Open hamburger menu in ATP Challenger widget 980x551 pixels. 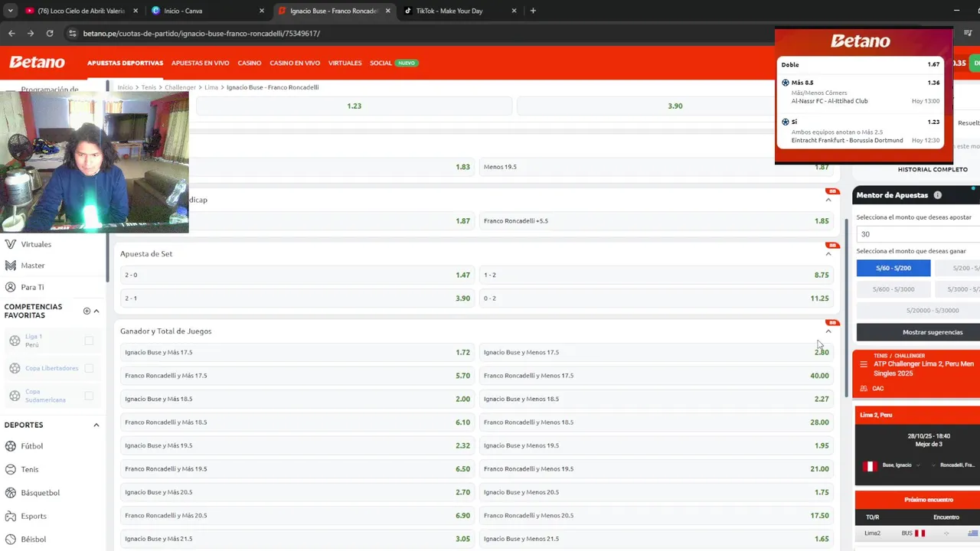click(864, 364)
